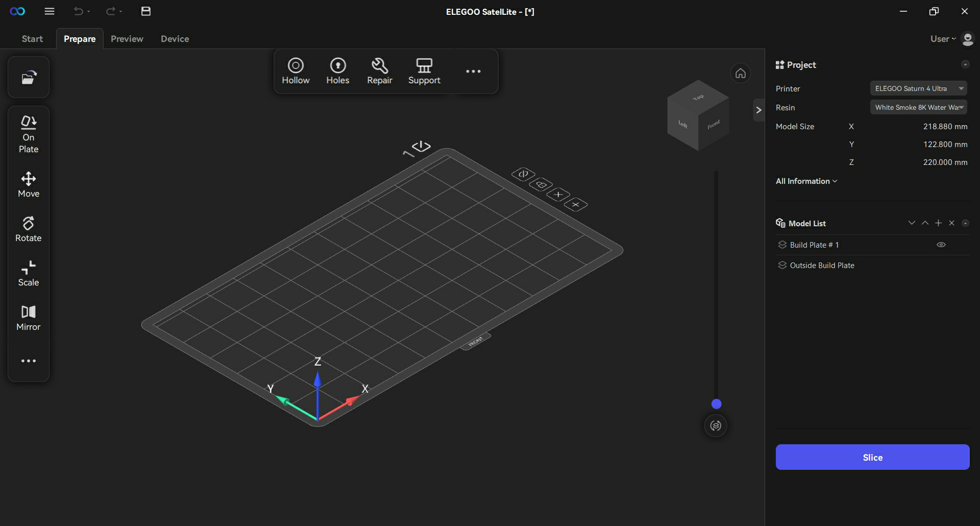Viewport: 980px width, 526px height.
Task: Click the Top face of the view cube
Action: (x=698, y=97)
